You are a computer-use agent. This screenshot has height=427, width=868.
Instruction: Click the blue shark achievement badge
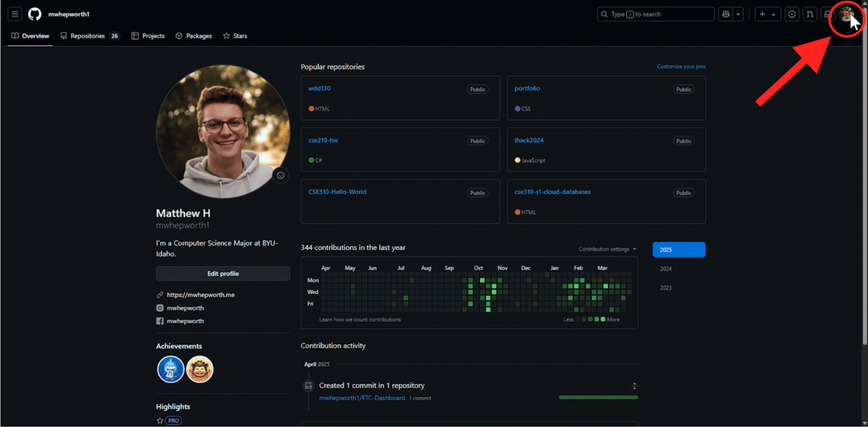pyautogui.click(x=170, y=369)
